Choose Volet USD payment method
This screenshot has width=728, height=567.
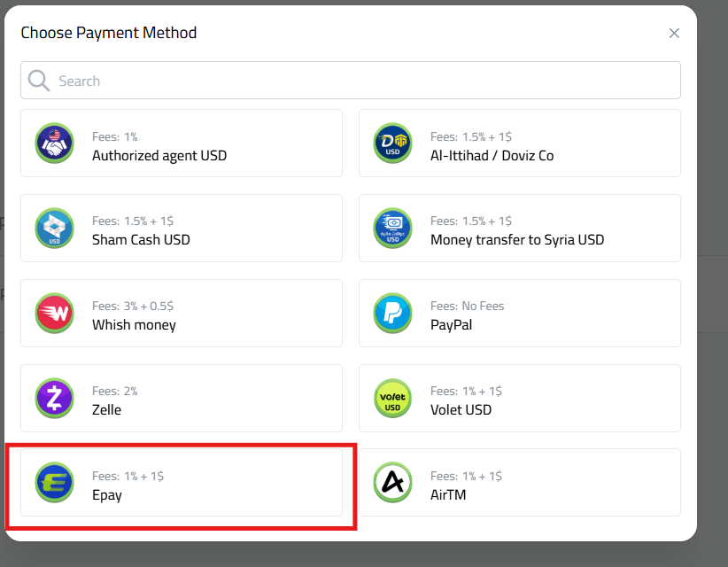click(x=520, y=398)
